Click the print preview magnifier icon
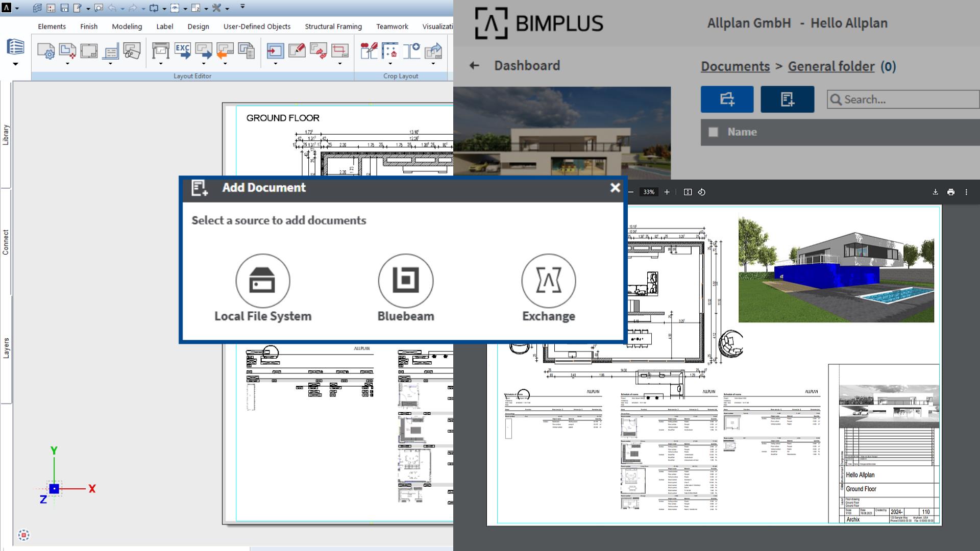980x551 pixels. (99, 8)
